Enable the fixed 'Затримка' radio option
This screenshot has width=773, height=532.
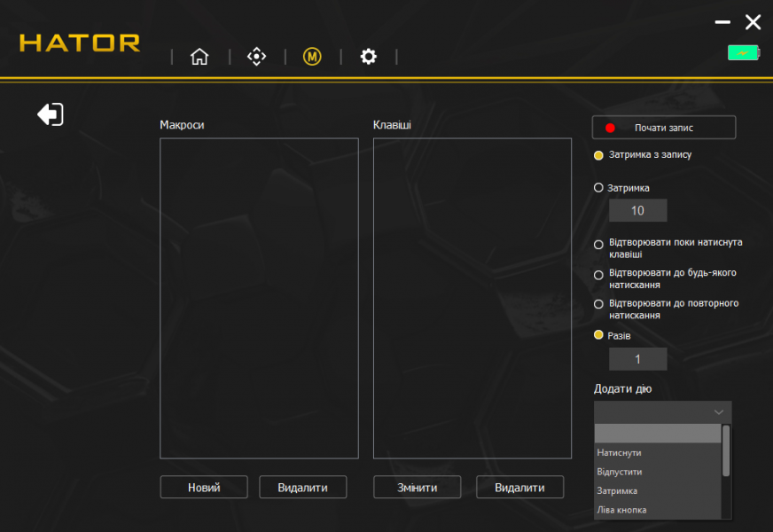coord(599,188)
